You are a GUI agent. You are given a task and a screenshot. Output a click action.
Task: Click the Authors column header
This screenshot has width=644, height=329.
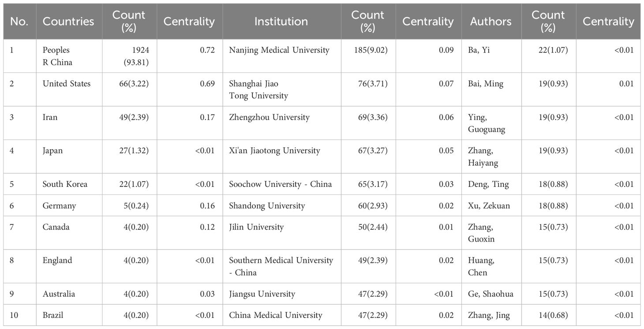[x=490, y=21]
